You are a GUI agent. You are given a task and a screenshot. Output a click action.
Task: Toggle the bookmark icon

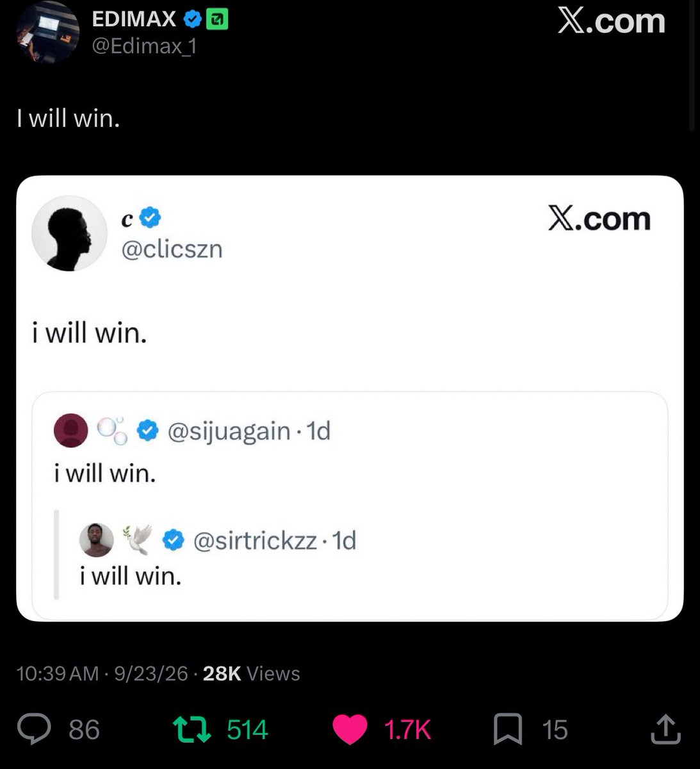click(x=508, y=730)
